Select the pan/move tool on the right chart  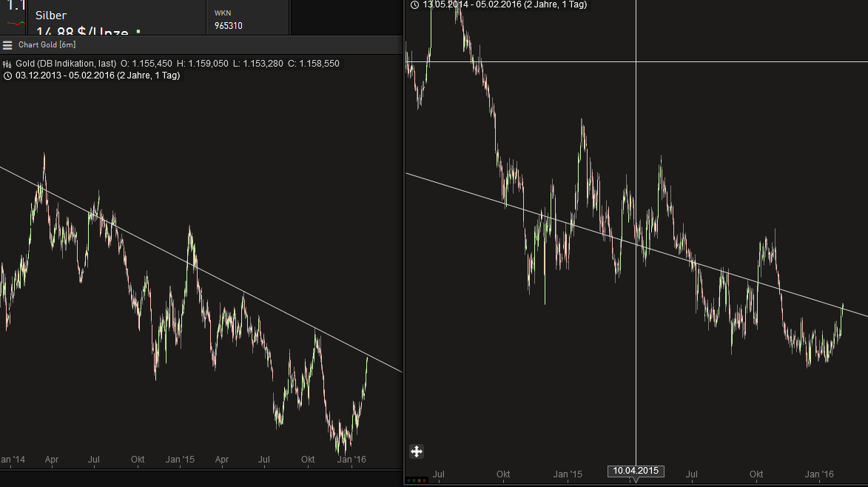416,451
